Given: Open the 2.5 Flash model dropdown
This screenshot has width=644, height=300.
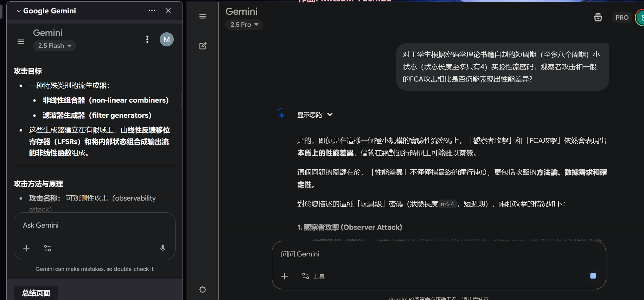Looking at the screenshot, I should 55,46.
